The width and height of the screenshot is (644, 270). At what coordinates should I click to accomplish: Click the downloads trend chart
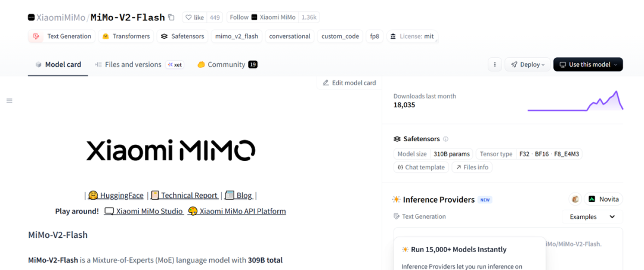click(575, 101)
